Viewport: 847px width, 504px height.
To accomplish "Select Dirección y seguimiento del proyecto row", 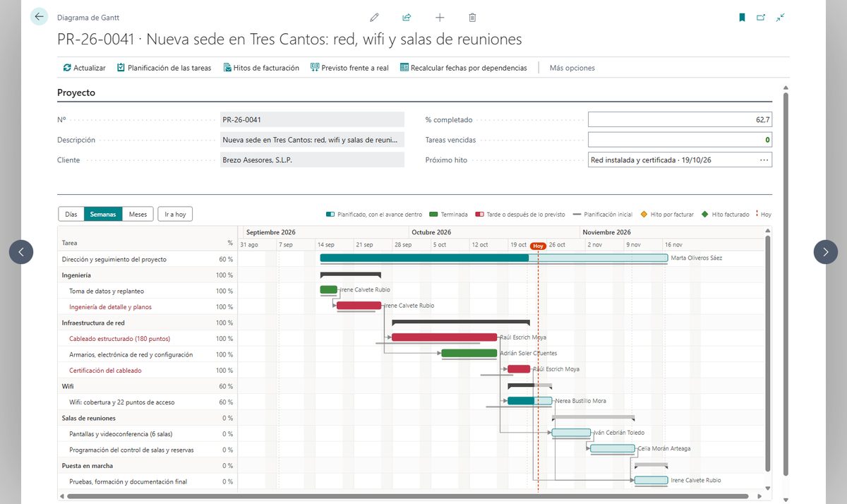I will (x=148, y=259).
